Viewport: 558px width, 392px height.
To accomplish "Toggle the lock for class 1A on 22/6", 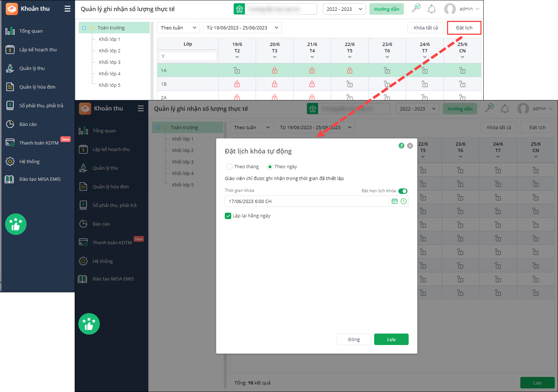I will click(350, 70).
